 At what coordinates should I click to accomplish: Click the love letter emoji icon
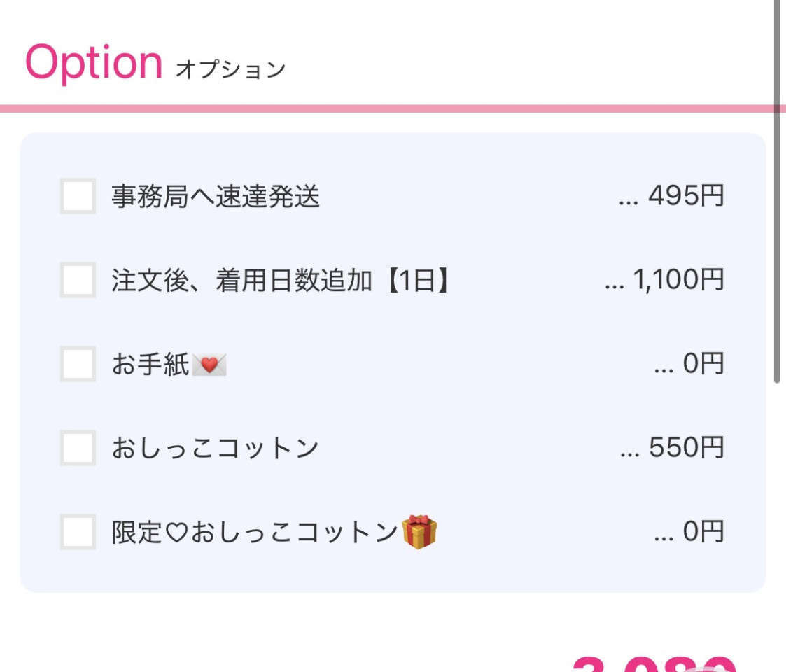(x=209, y=365)
